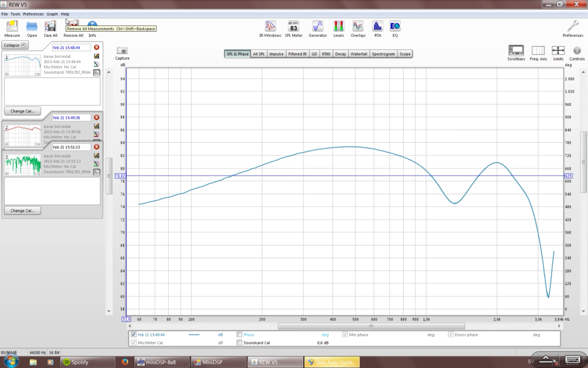Click the Windows Start button
The height and width of the screenshot is (368, 588).
coord(10,361)
